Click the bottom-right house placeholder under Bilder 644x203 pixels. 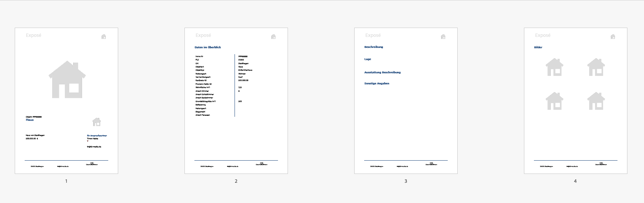coord(596,101)
